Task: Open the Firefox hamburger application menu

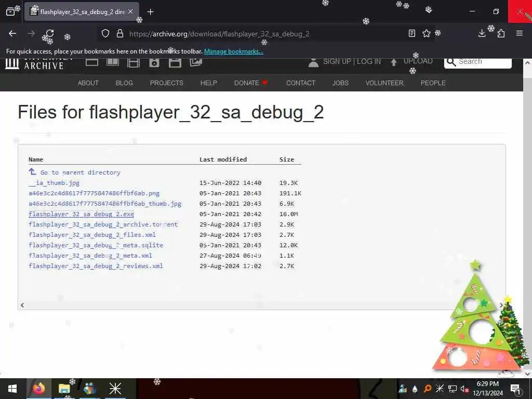Action: [x=520, y=33]
